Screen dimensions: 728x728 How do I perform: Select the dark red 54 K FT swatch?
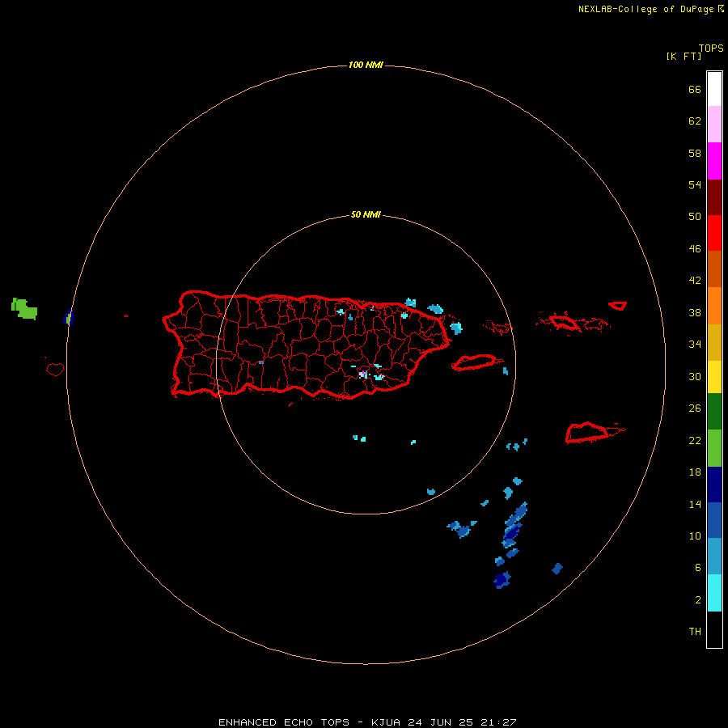pyautogui.click(x=714, y=197)
